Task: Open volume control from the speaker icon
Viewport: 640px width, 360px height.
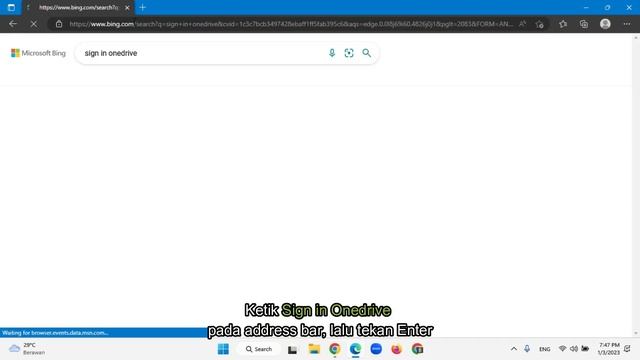Action: coord(573,349)
